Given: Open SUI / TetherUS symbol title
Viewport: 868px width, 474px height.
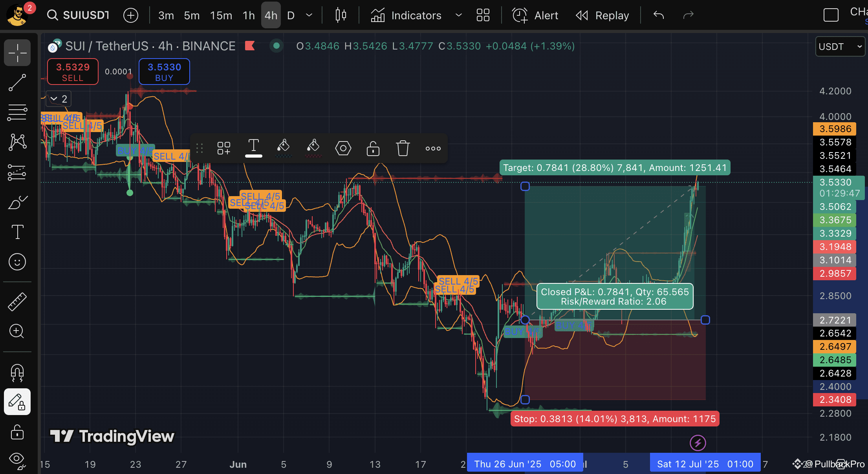Looking at the screenshot, I should tap(150, 46).
